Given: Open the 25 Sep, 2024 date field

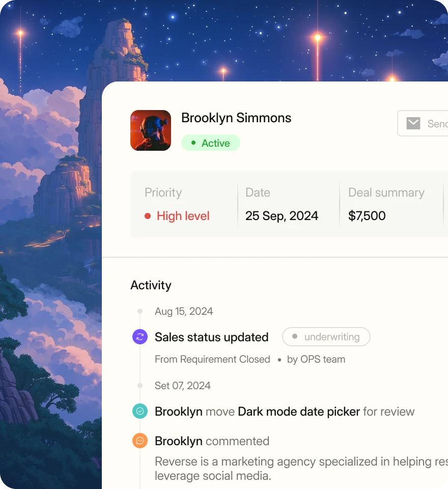Looking at the screenshot, I should [282, 216].
